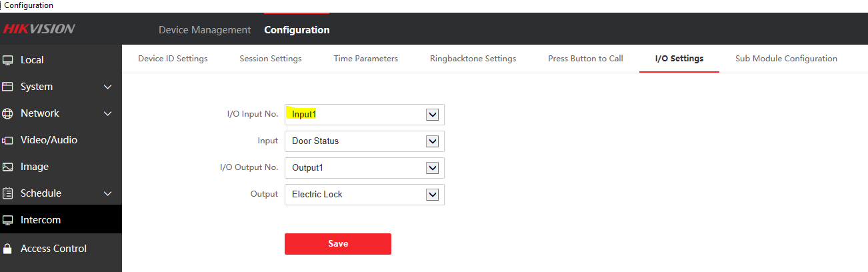Click the Image picture icon
The height and width of the screenshot is (272, 868).
[8, 167]
